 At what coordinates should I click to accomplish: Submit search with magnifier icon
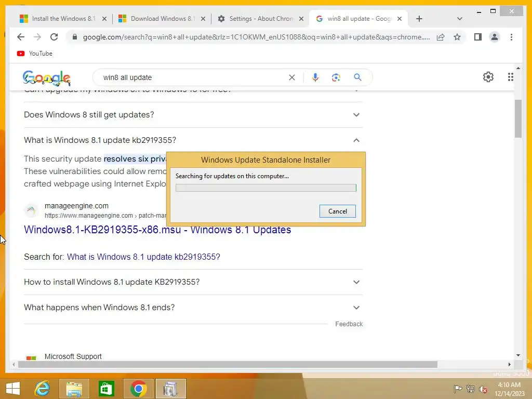(357, 77)
